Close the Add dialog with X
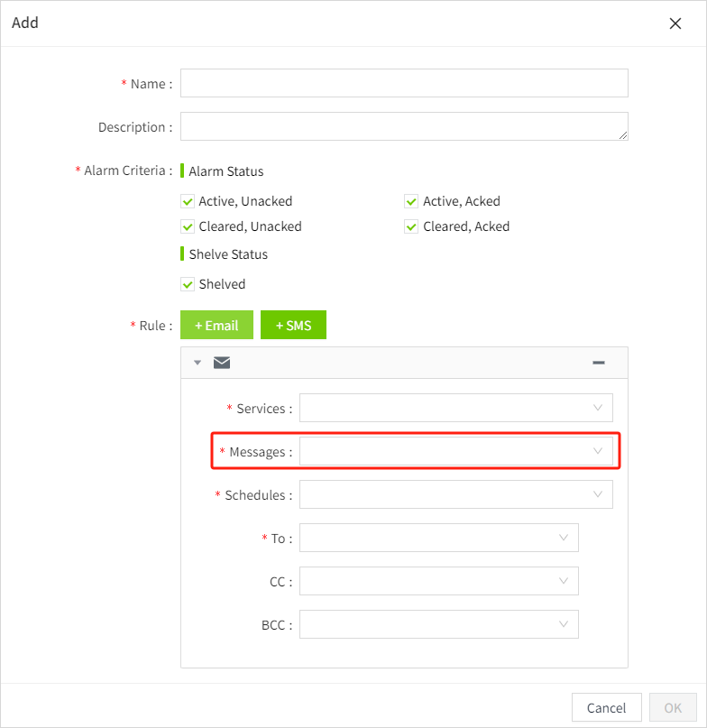The image size is (707, 728). pos(675,23)
